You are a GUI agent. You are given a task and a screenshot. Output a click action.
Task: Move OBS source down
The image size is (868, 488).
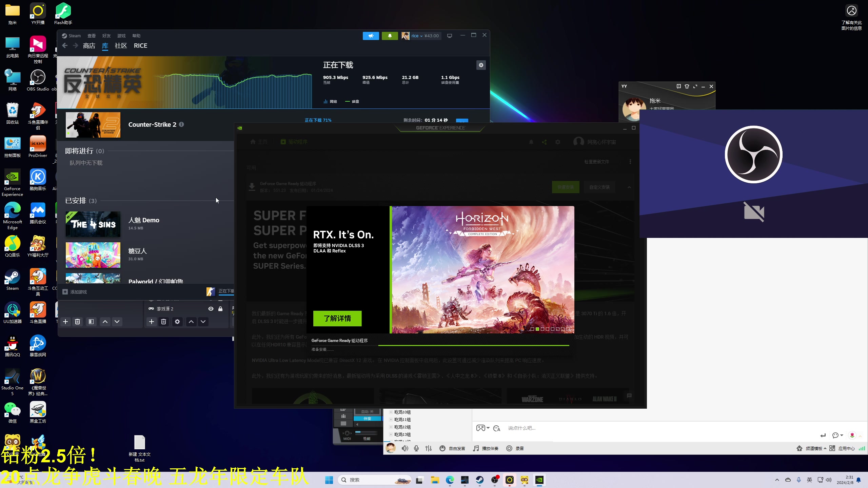point(203,322)
